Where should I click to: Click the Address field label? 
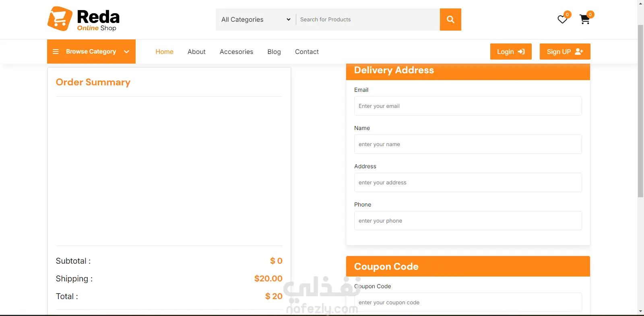coord(365,166)
